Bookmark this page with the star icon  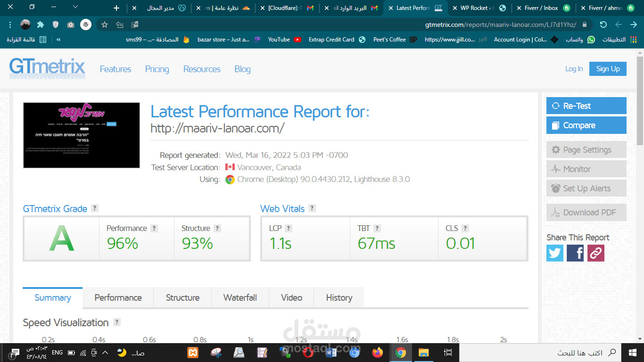(x=105, y=25)
